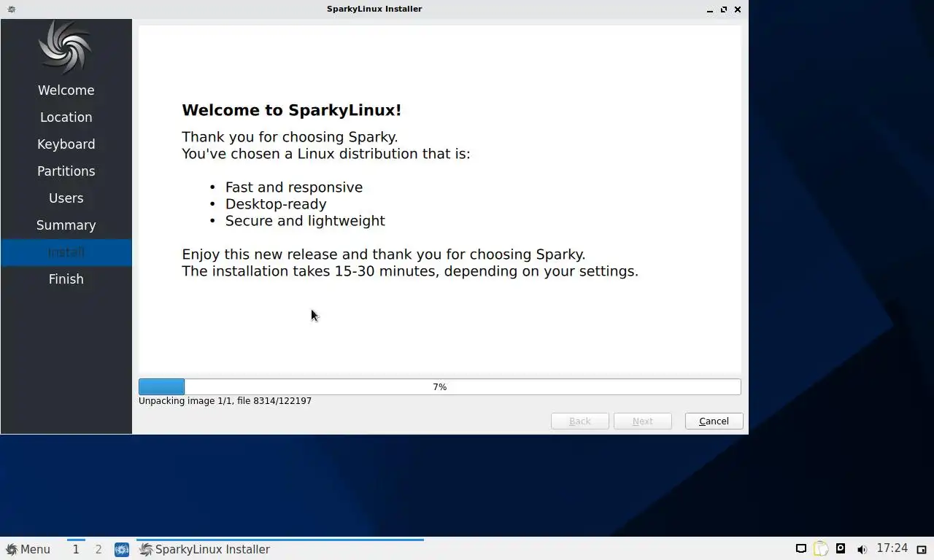Viewport: 934px width, 560px height.
Task: Click the network connection tray icon
Action: pyautogui.click(x=800, y=549)
